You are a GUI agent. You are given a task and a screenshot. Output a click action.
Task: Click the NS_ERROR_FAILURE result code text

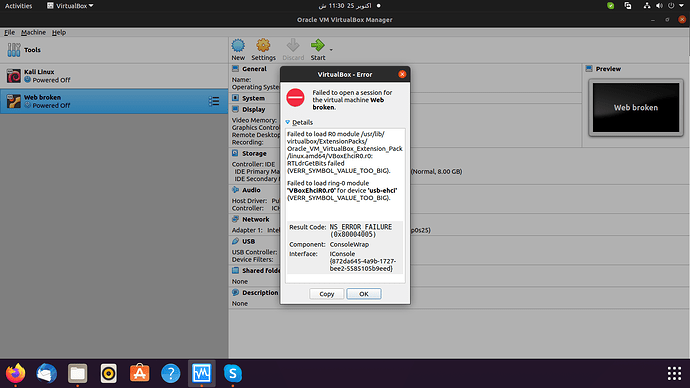tap(360, 231)
